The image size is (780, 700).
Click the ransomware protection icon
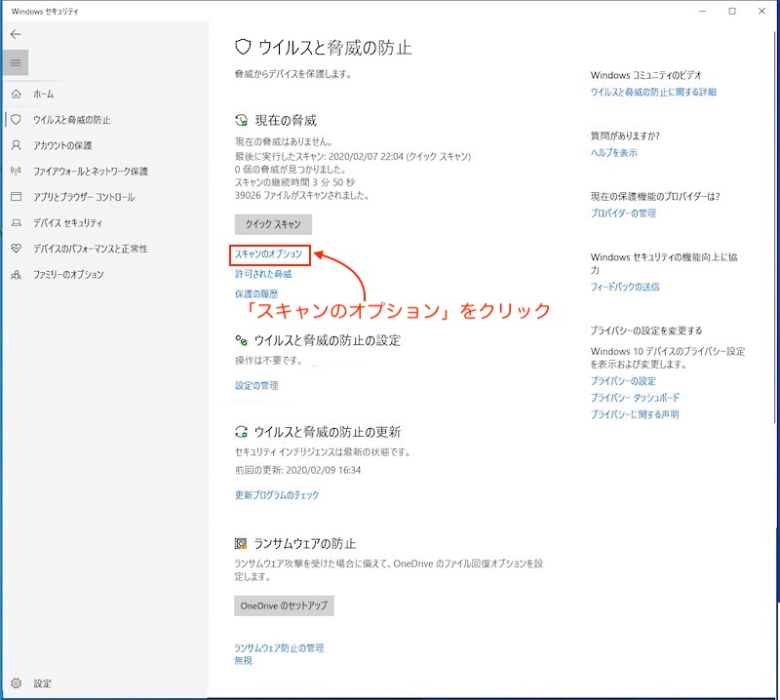tap(241, 543)
